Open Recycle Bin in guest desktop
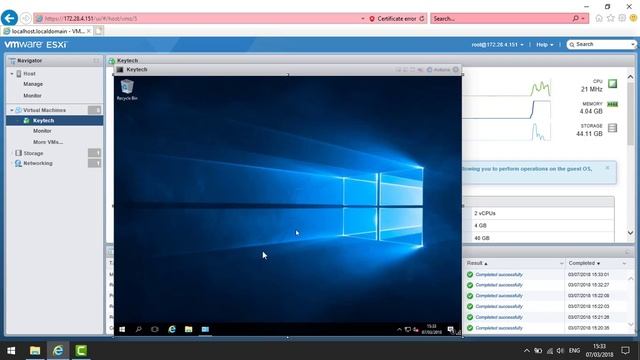Screen dimensions: 640x360 (127, 90)
